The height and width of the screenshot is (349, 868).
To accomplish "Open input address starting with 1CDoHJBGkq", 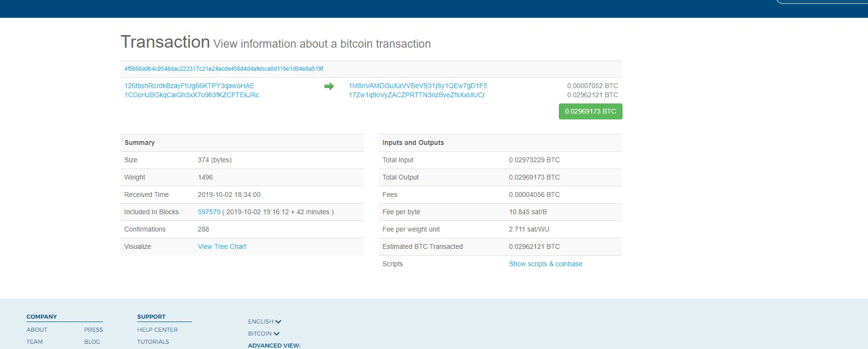I will tap(192, 95).
